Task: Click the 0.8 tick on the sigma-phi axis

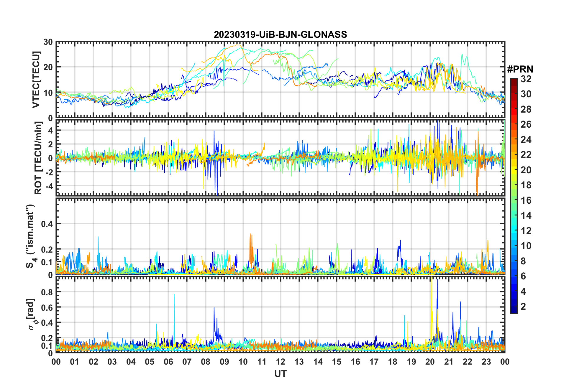Action: coord(47,292)
